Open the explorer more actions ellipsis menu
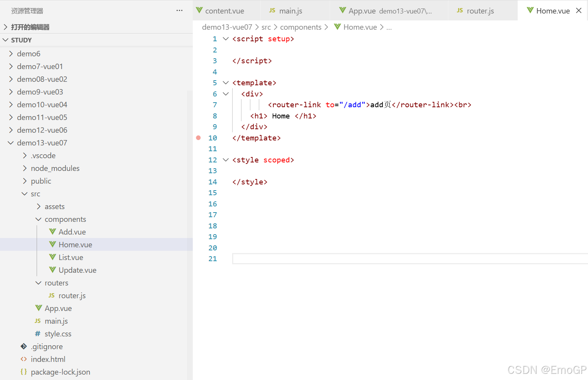 tap(179, 10)
